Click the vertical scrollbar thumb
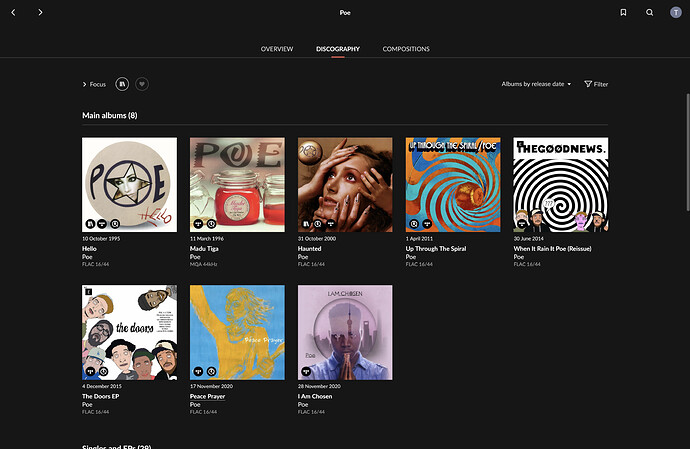The height and width of the screenshot is (449, 690). pyautogui.click(x=688, y=152)
